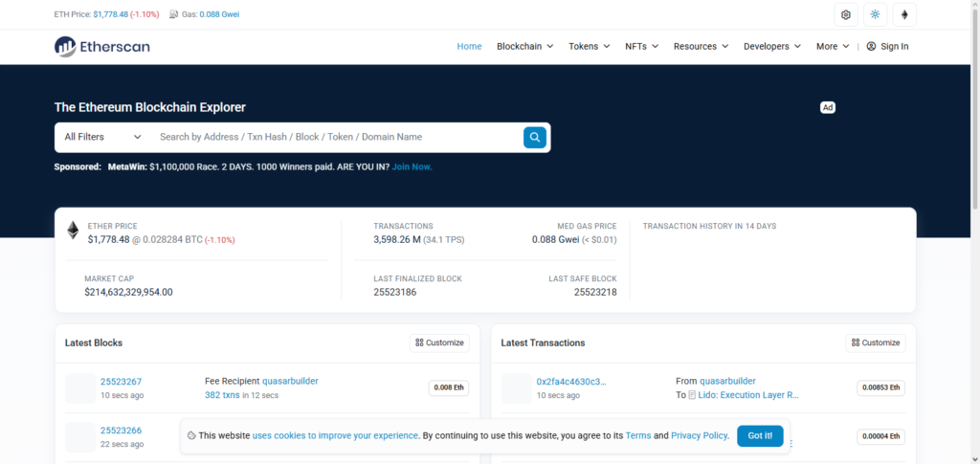980x464 pixels.
Task: Click the transaction icon beside 0x2fa4c4630c3
Action: 516,388
